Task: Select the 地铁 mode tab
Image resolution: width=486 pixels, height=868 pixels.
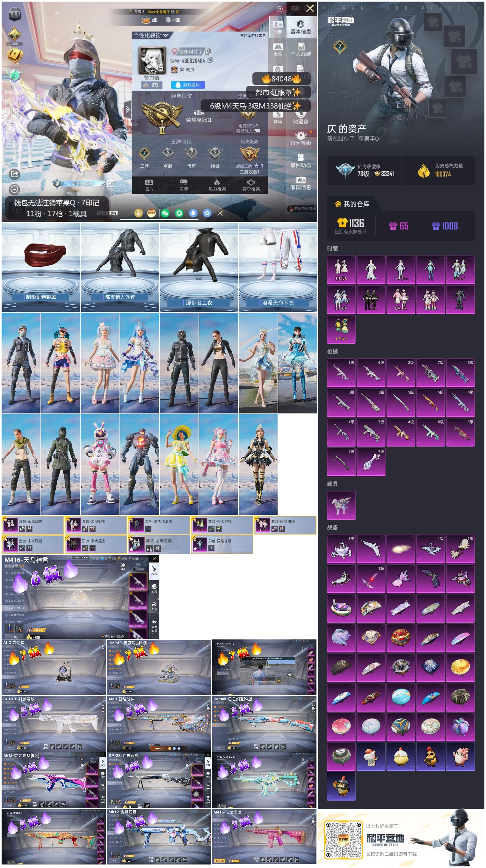Action: point(278,49)
